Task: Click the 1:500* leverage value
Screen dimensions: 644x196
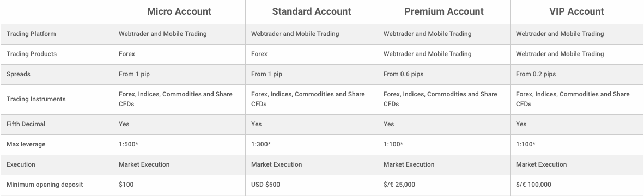Action: [x=129, y=144]
